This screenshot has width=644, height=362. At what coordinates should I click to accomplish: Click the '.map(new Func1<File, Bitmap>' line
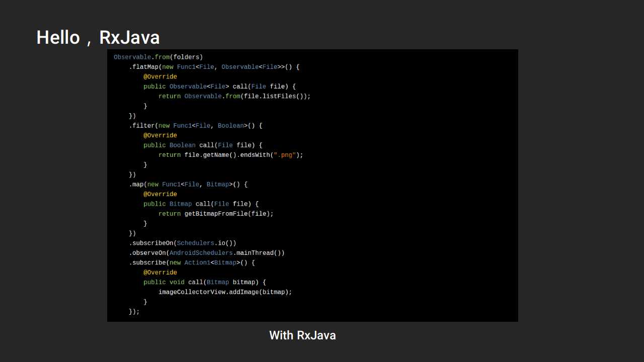pyautogui.click(x=188, y=185)
